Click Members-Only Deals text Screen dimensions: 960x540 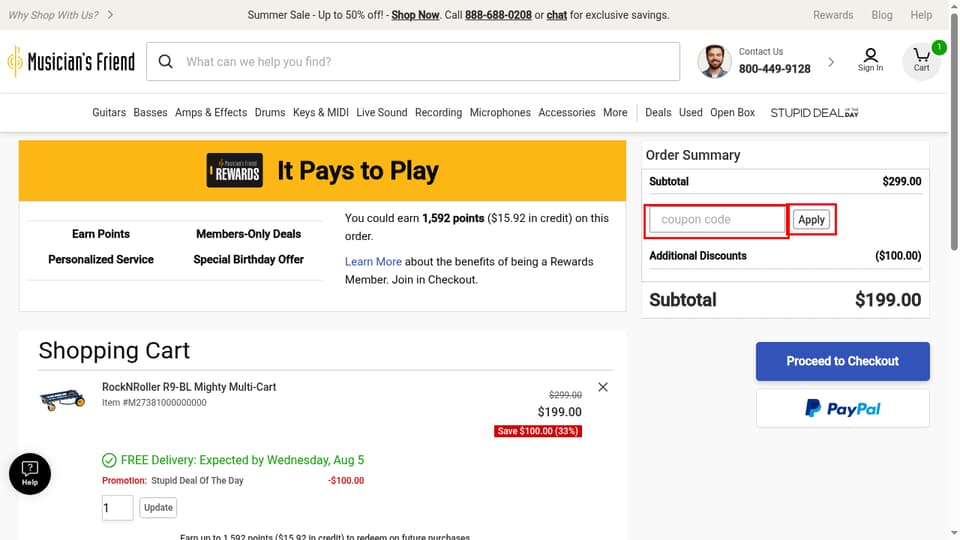pyautogui.click(x=249, y=234)
